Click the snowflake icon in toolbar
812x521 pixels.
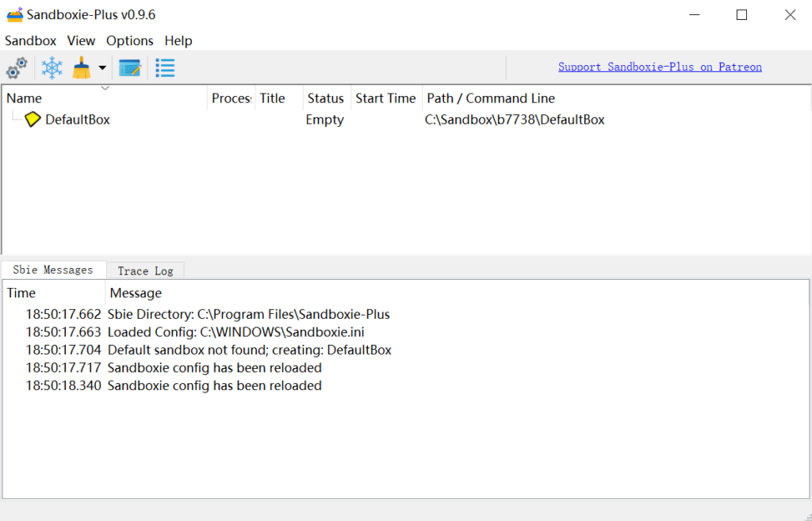(52, 68)
